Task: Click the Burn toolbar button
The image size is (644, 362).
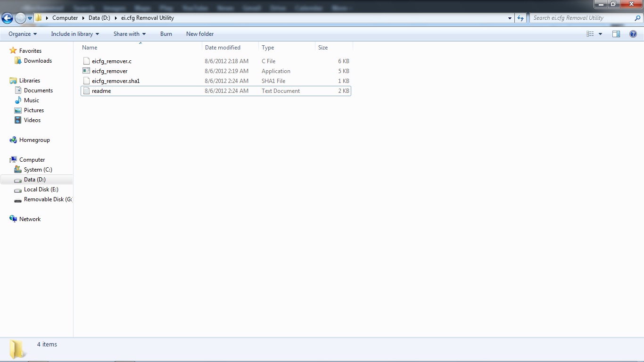Action: click(x=166, y=33)
